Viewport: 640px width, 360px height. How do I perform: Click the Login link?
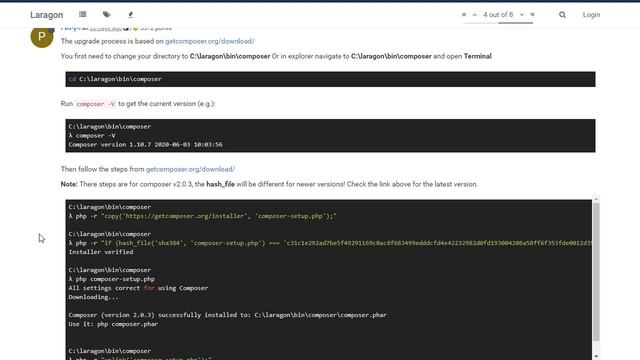[591, 15]
